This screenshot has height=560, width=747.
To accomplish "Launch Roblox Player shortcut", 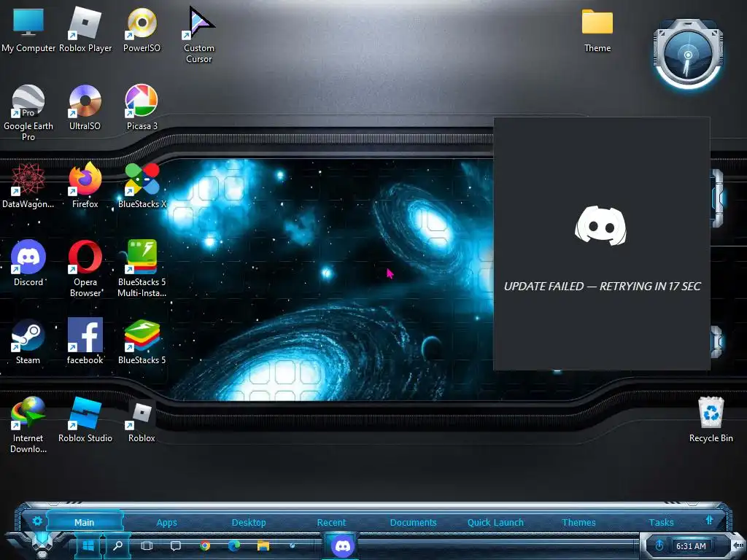I will pos(85,29).
